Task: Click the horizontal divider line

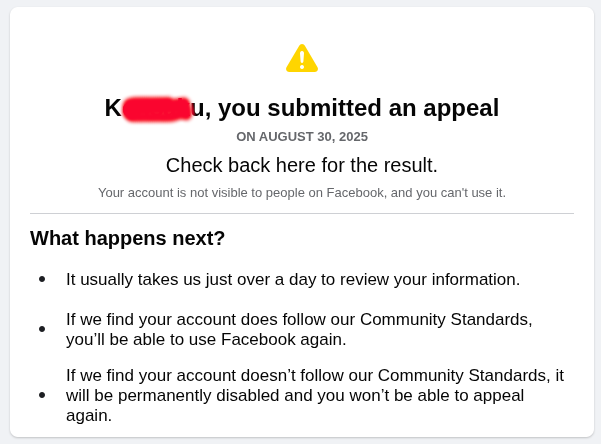Action: pos(302,213)
